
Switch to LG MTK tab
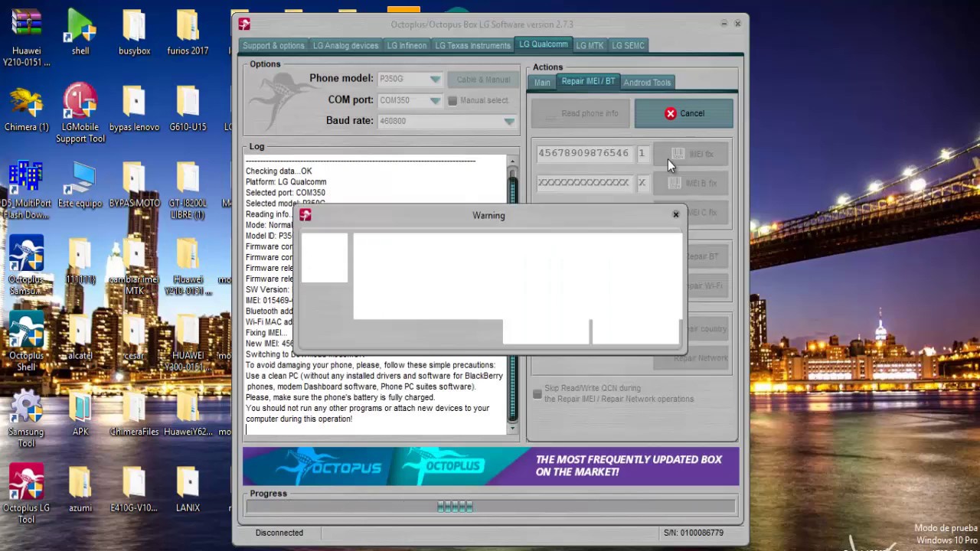click(590, 45)
